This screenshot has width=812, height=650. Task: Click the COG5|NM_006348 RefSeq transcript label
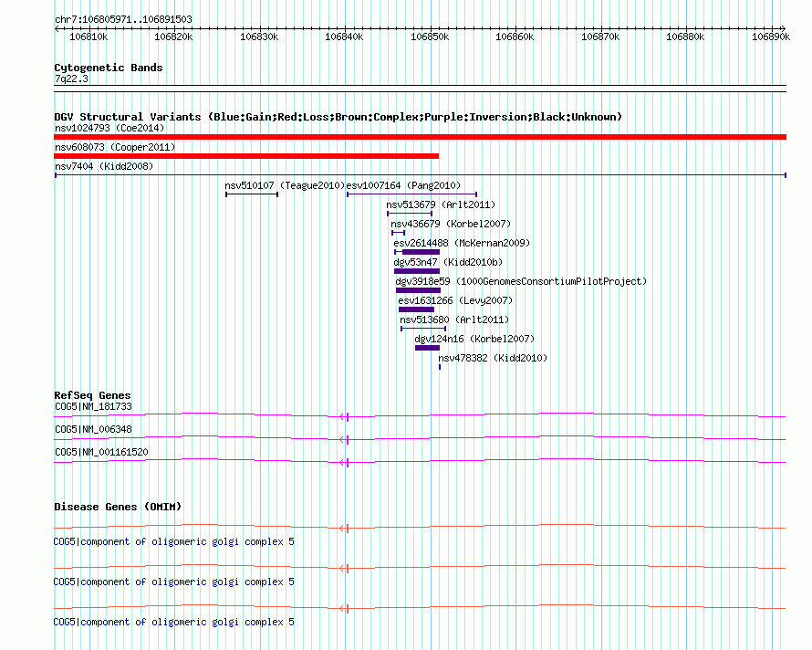(93, 430)
